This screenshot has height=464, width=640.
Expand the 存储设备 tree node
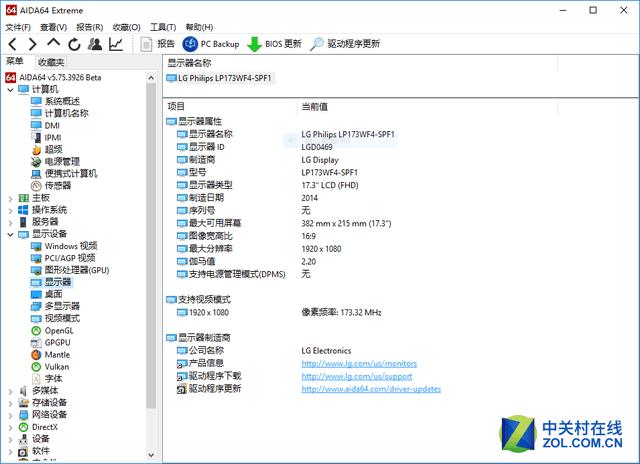[x=10, y=404]
